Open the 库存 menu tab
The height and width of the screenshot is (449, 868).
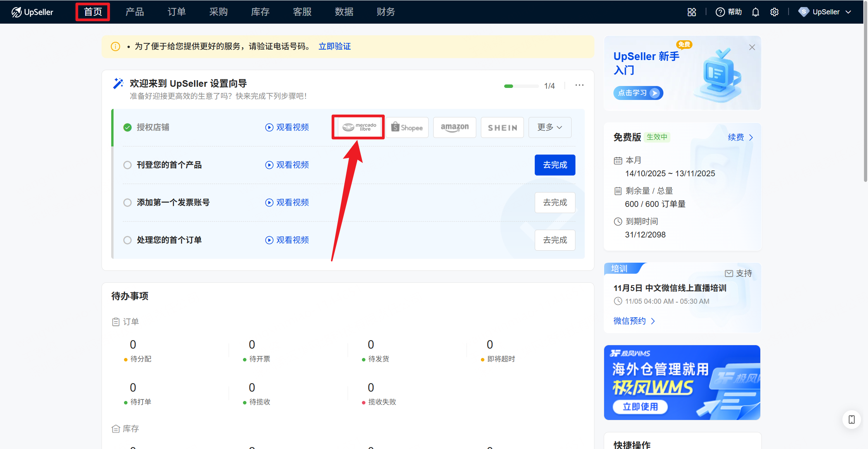tap(260, 12)
